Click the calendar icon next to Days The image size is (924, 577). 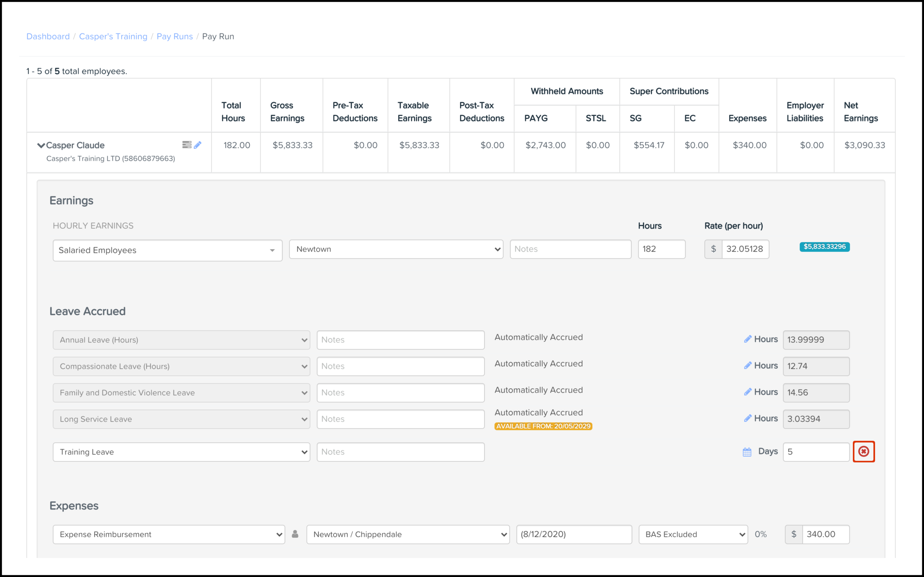pyautogui.click(x=747, y=452)
